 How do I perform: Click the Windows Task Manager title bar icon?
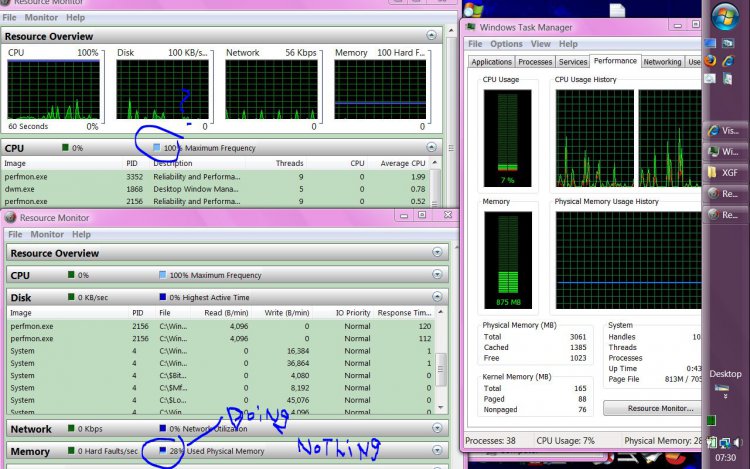click(x=471, y=27)
